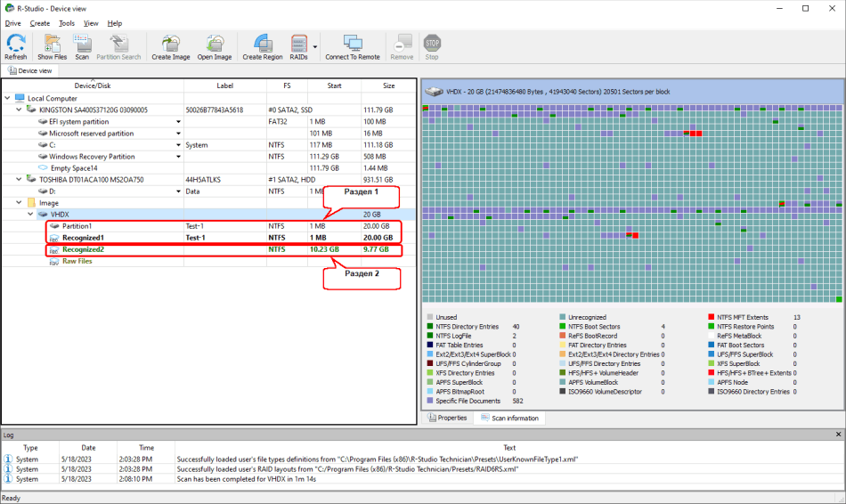Close the Log panel
The height and width of the screenshot is (504, 846).
click(839, 435)
